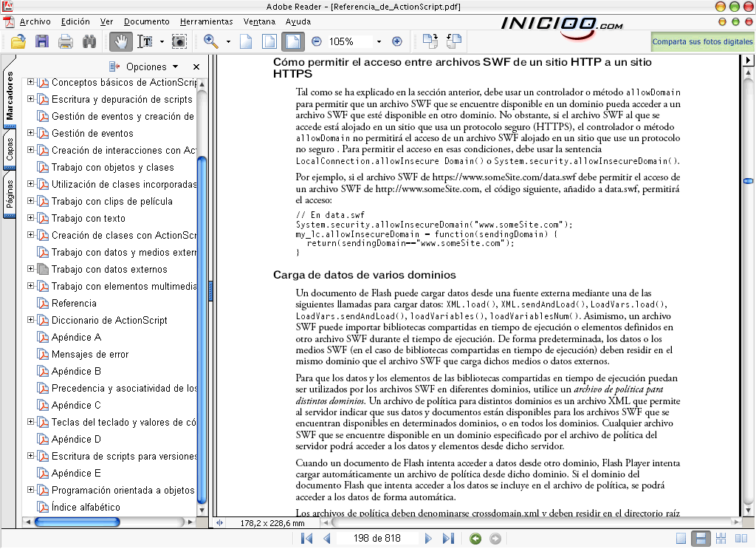The width and height of the screenshot is (756, 549).
Task: Open the Trabajo con objetos y clases bookmark
Action: pos(113,168)
